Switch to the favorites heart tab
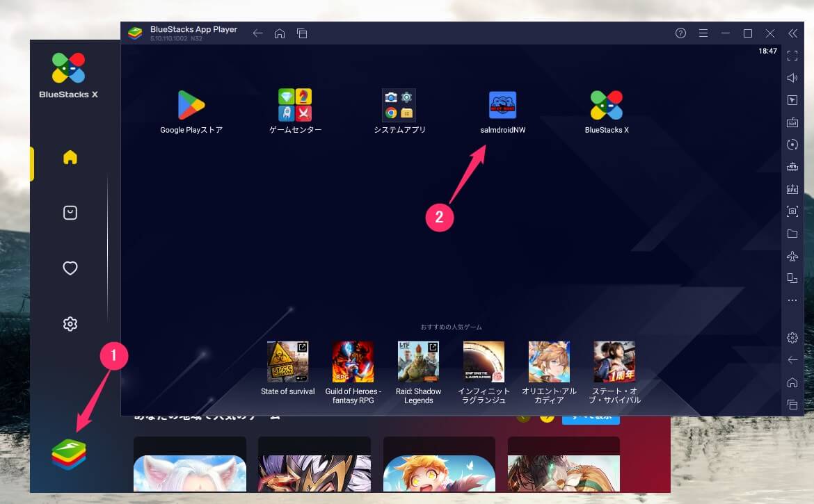The width and height of the screenshot is (814, 504). pos(70,268)
